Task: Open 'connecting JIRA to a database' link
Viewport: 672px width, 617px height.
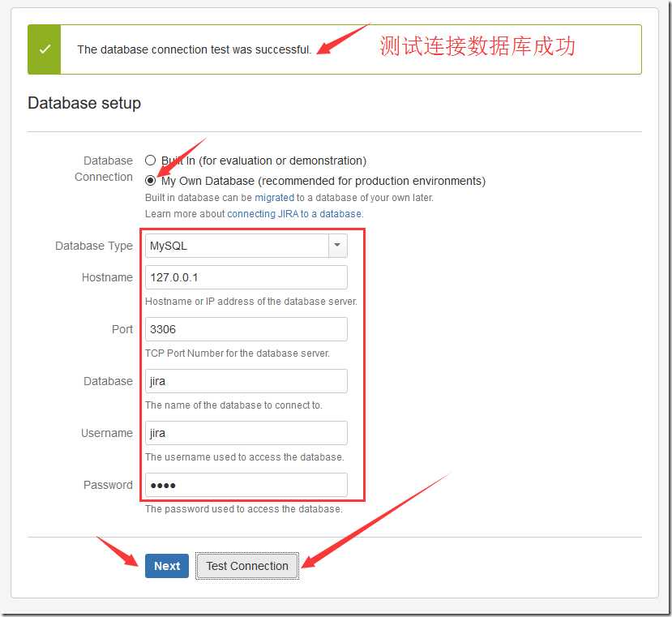Action: coord(294,213)
